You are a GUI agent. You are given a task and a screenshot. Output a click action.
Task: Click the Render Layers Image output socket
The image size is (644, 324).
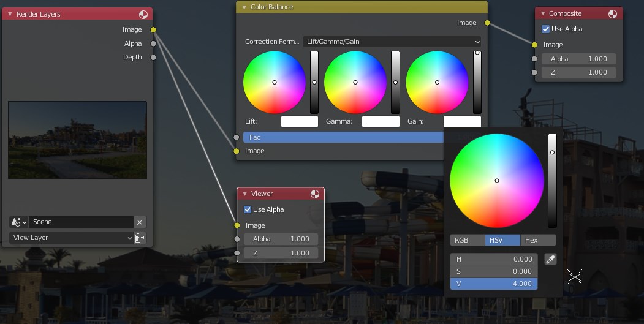pos(153,29)
